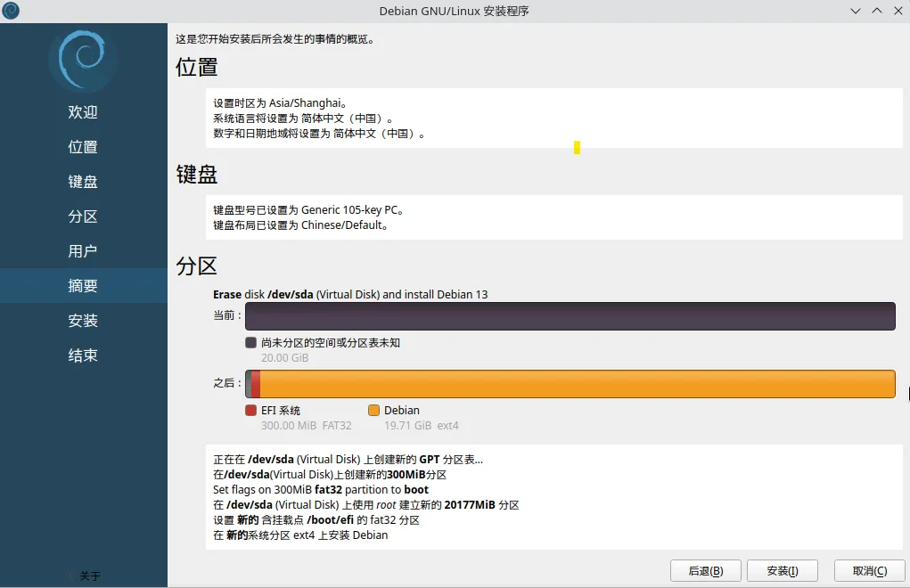Viewport: 910px width, 588px height.
Task: Click the 19.71 GiB ext4 details
Action: [x=422, y=425]
